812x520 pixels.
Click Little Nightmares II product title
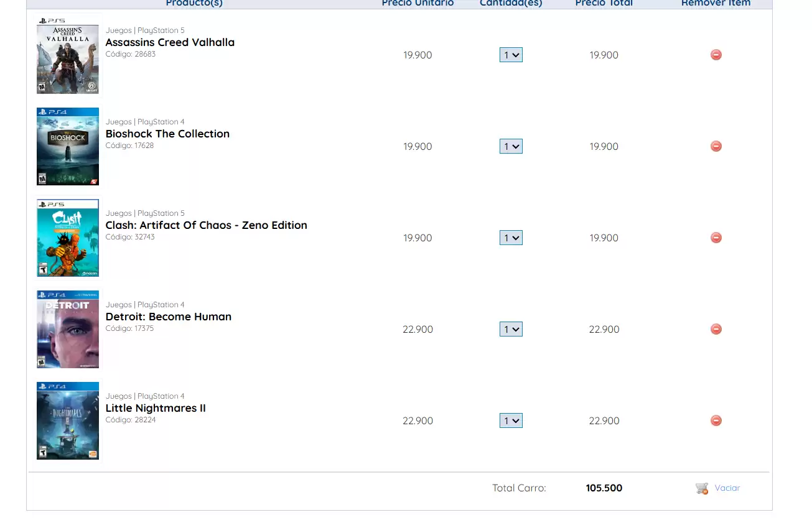(156, 408)
